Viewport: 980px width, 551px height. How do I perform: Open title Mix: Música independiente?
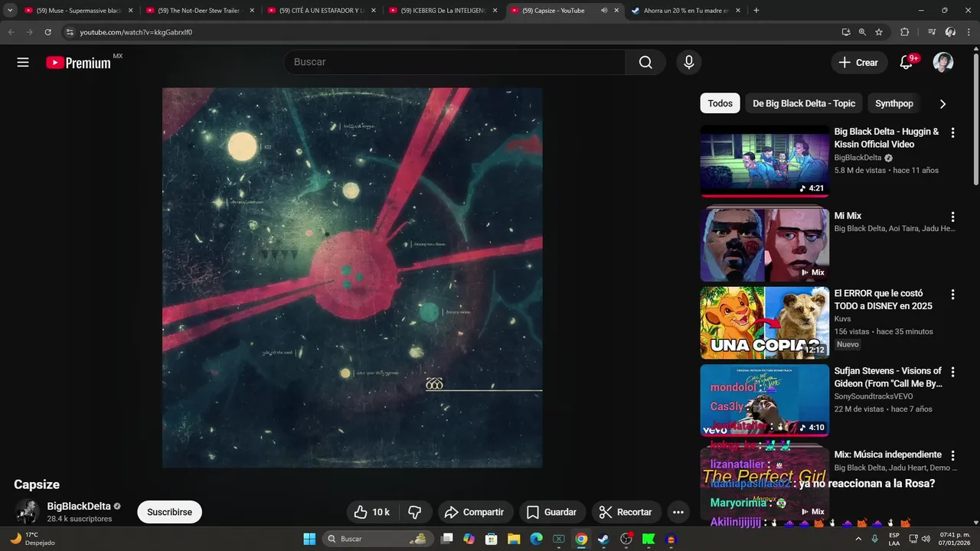pyautogui.click(x=888, y=455)
